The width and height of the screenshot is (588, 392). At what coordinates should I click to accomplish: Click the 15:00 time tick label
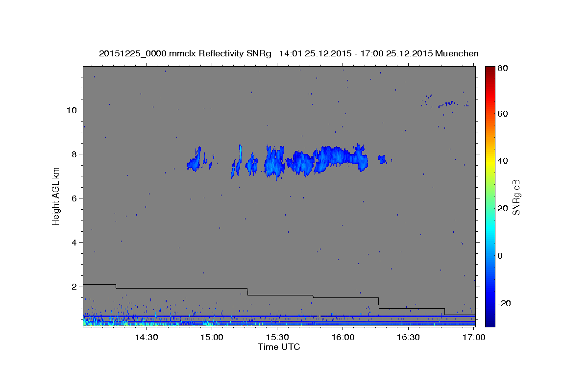click(212, 338)
